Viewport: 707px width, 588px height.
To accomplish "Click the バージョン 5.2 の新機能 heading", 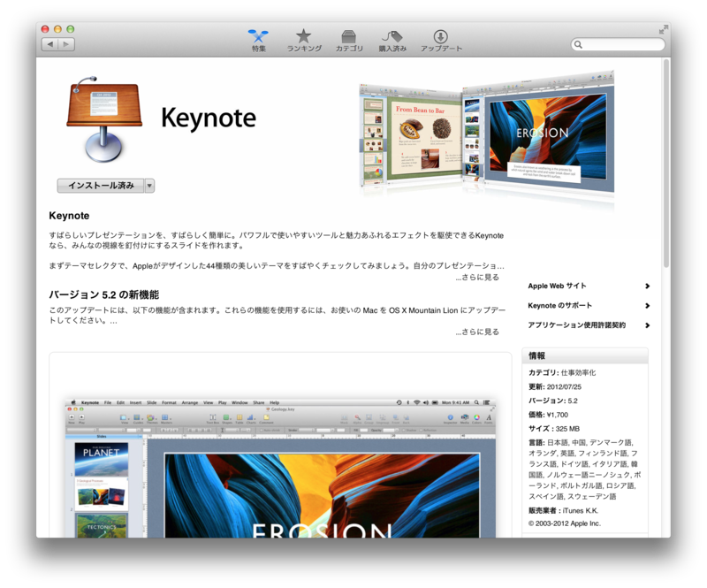I will click(x=103, y=295).
